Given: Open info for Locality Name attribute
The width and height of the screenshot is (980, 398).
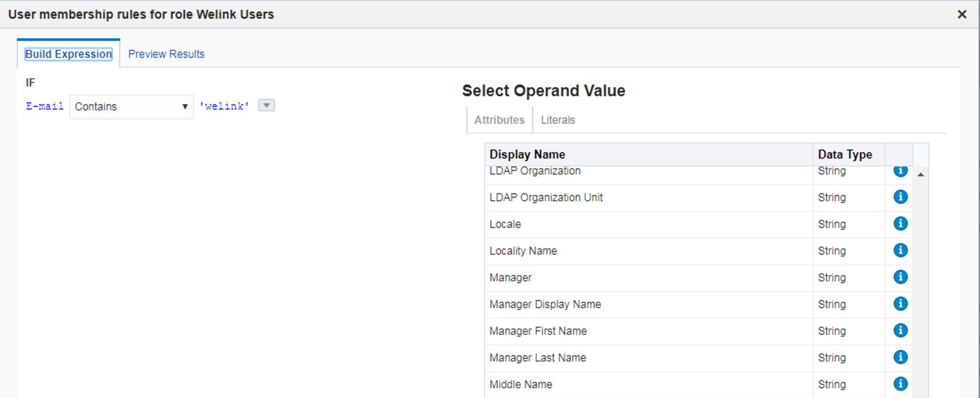Looking at the screenshot, I should 900,250.
